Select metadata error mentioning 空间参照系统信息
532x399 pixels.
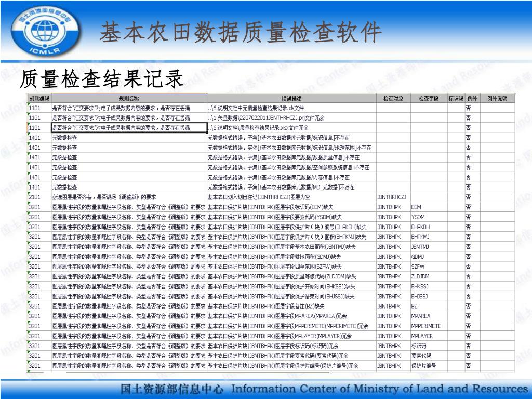tap(291, 167)
